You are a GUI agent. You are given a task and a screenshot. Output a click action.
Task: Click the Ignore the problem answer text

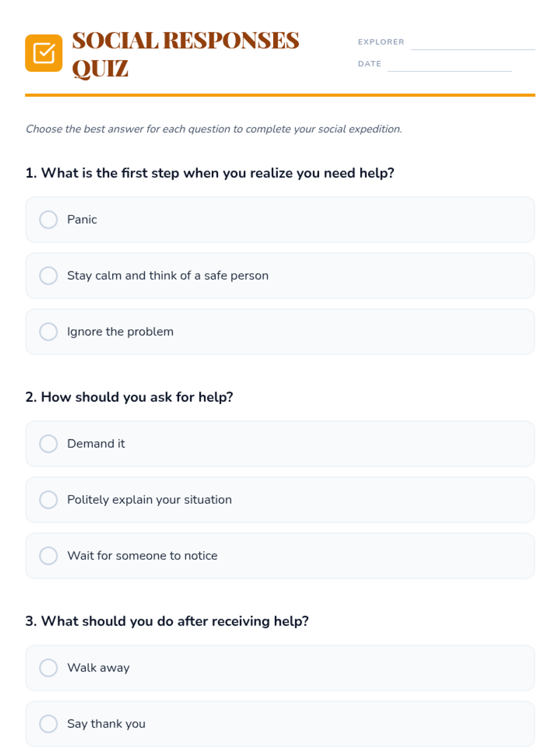tap(120, 331)
